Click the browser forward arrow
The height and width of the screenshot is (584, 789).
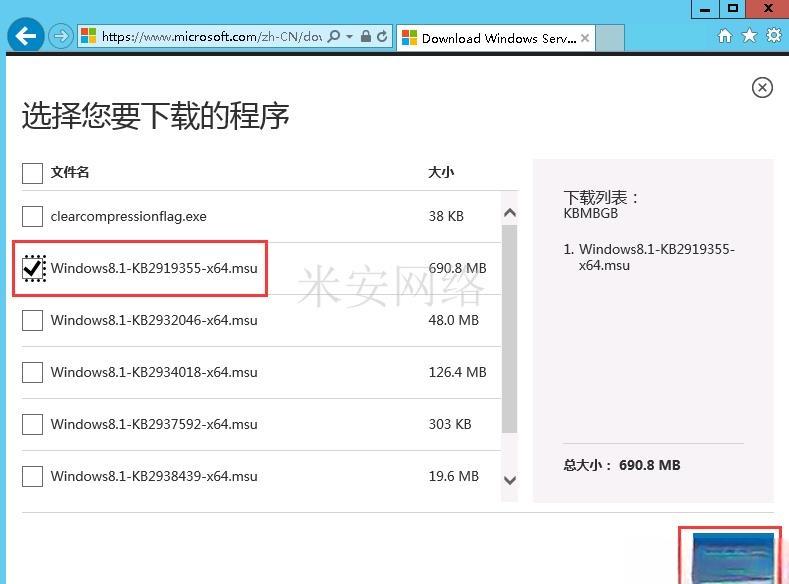[61, 37]
